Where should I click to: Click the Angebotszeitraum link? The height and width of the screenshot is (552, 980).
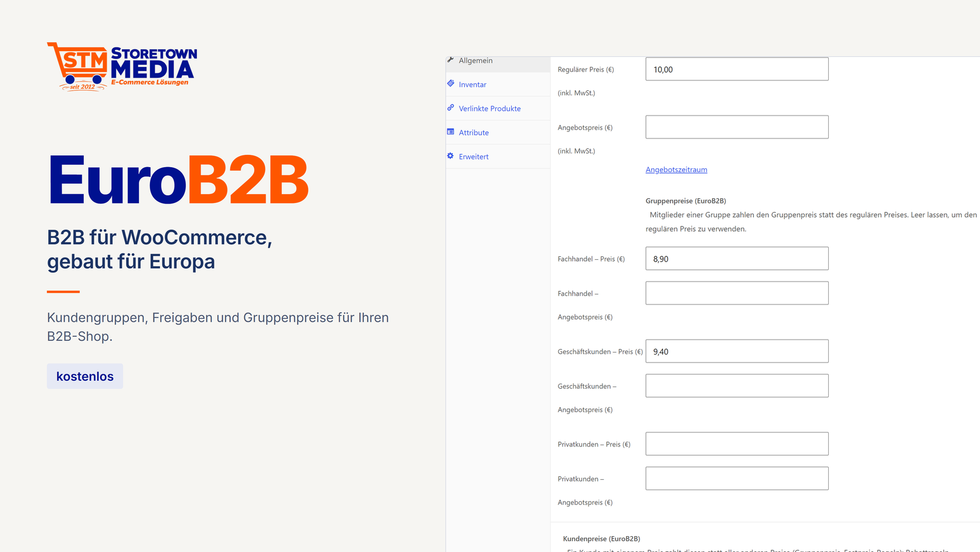pos(676,170)
